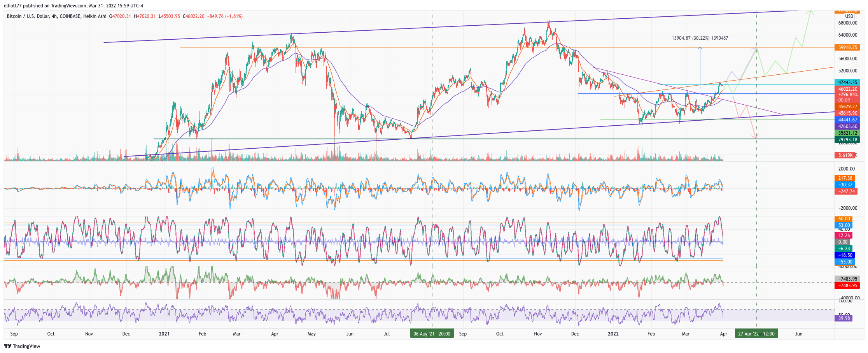Select the teal −6.24 indicator label
The width and height of the screenshot is (868, 353).
click(x=843, y=249)
